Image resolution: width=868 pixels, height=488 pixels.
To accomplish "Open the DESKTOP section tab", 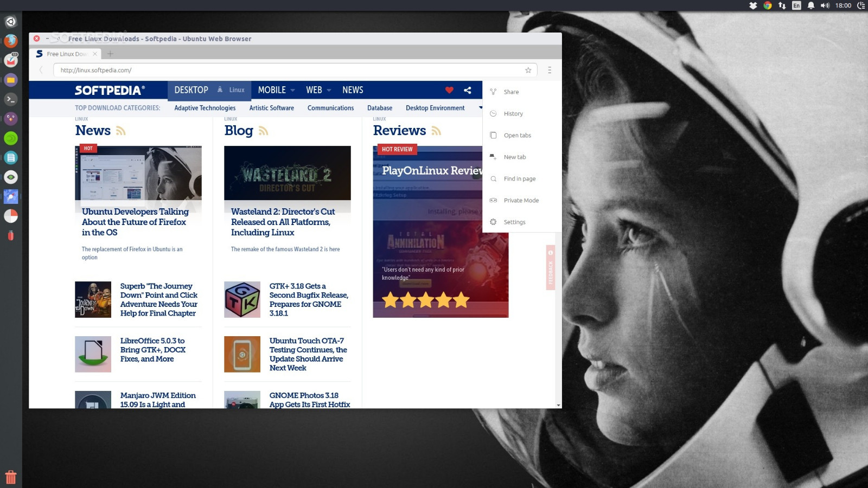I will tap(191, 90).
